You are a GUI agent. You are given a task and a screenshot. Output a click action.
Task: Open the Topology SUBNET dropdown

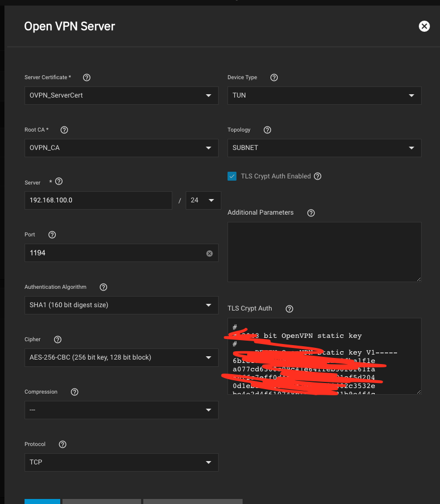point(325,148)
